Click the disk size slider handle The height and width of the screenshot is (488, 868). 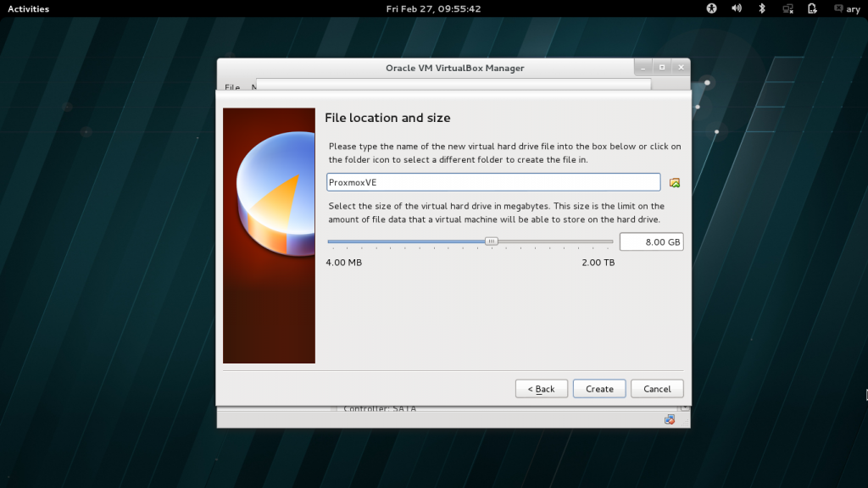click(x=491, y=241)
